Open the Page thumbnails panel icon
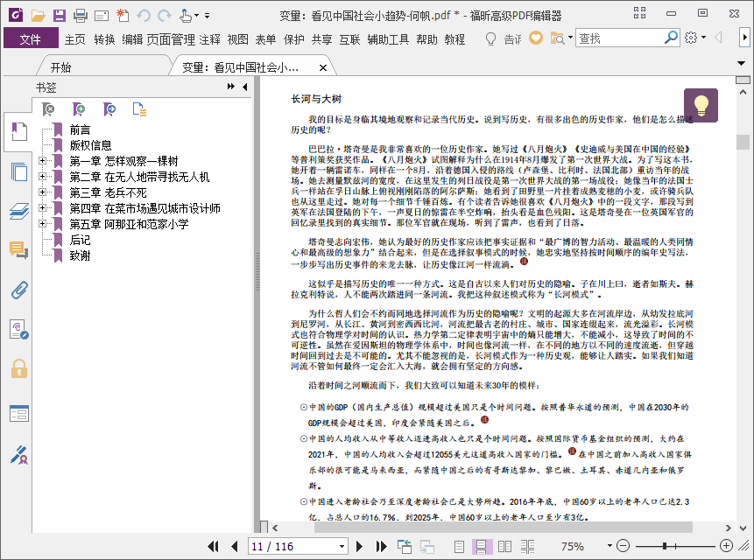 click(x=18, y=171)
